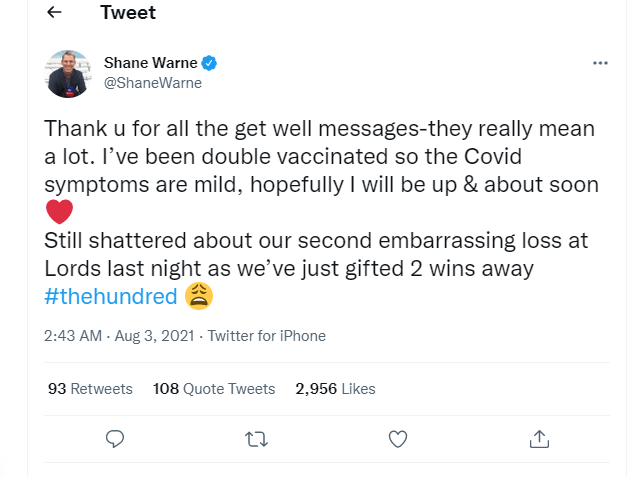
Task: Like the tweet with heart icon
Action: pyautogui.click(x=398, y=438)
